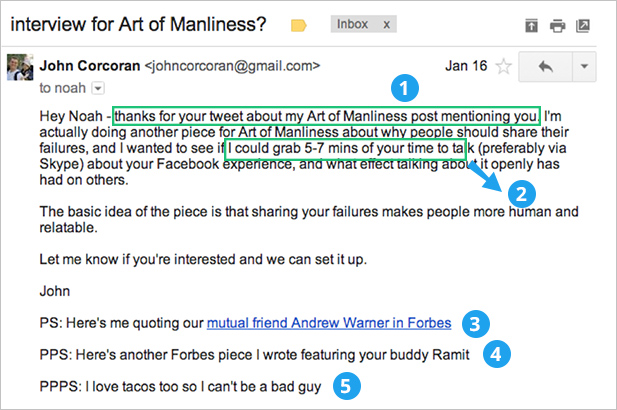Expand recipient details arrow next to noah

(98, 89)
